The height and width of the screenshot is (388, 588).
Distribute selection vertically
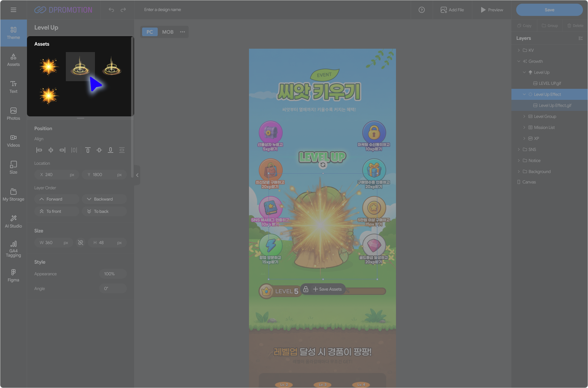tap(122, 150)
